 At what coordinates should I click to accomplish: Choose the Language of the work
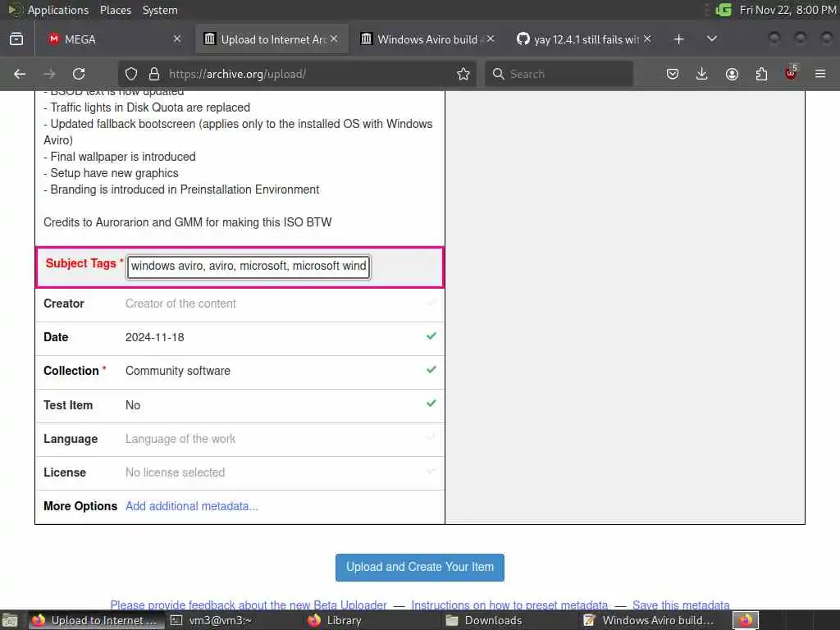[180, 439]
